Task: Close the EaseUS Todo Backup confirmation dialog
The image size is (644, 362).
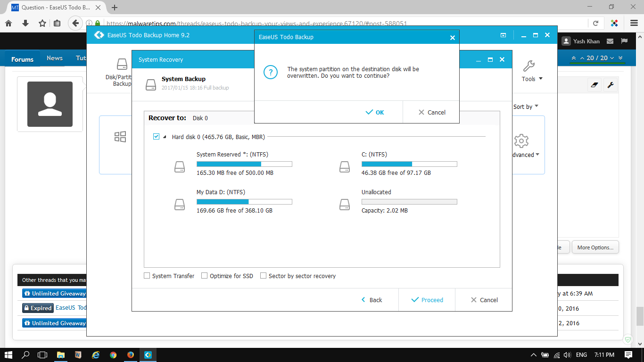Action: click(x=453, y=37)
